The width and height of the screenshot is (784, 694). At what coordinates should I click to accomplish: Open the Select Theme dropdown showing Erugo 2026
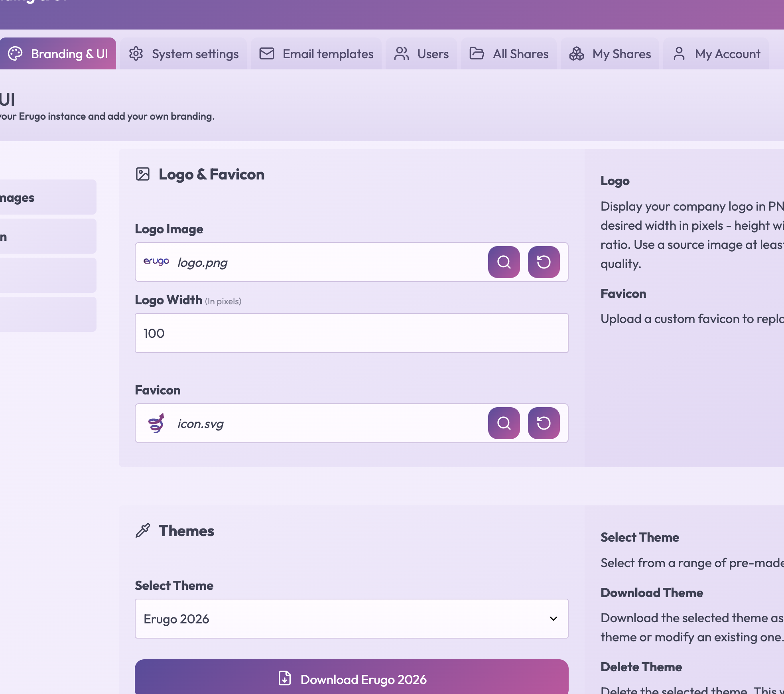351,619
